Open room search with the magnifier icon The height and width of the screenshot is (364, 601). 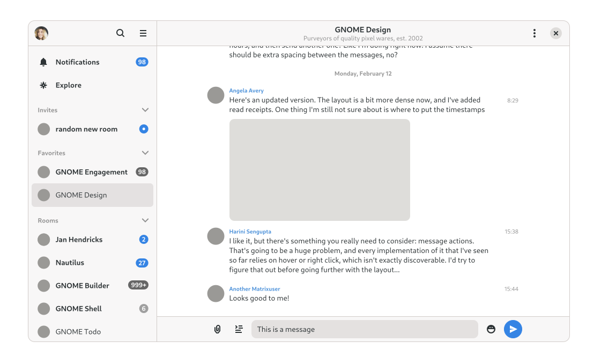coord(120,33)
